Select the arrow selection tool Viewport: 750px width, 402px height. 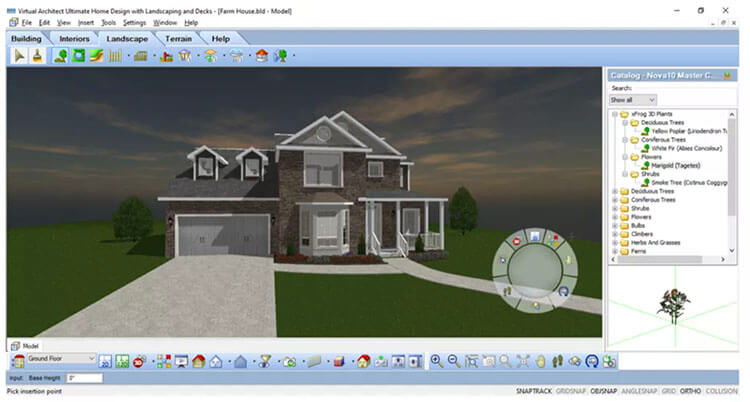coord(19,56)
